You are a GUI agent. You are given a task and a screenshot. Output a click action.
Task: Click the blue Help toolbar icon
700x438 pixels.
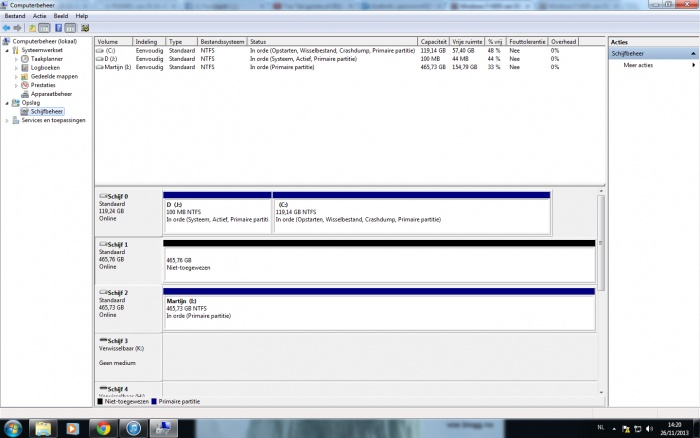(59, 28)
